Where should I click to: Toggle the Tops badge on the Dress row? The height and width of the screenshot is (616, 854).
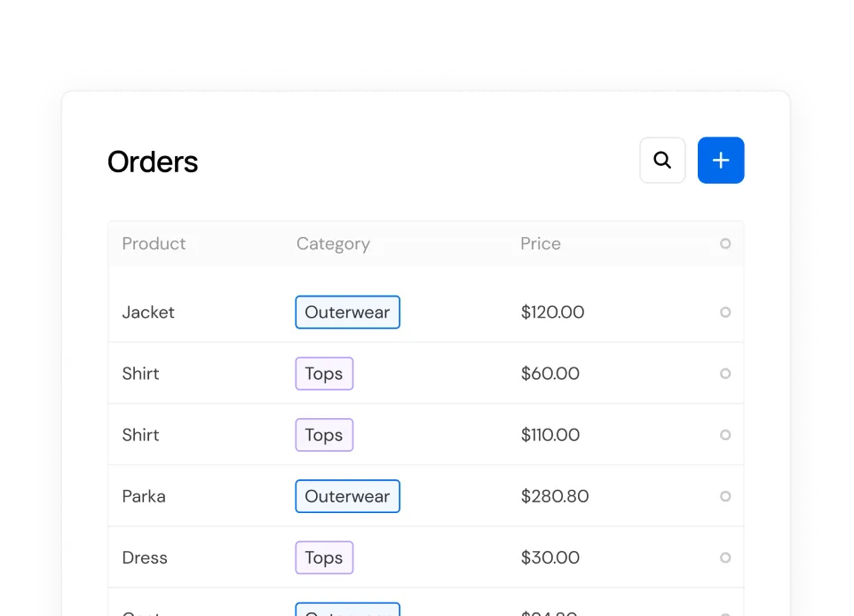tap(323, 557)
